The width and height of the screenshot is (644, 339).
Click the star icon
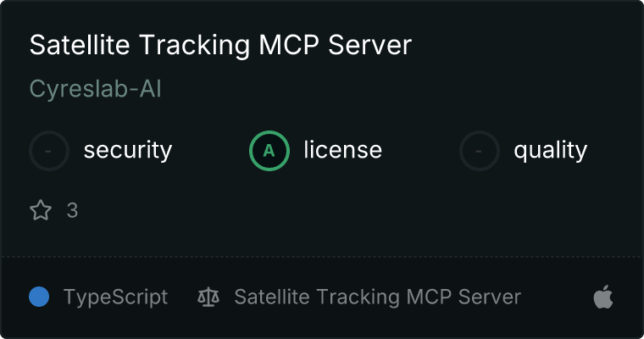coord(41,210)
